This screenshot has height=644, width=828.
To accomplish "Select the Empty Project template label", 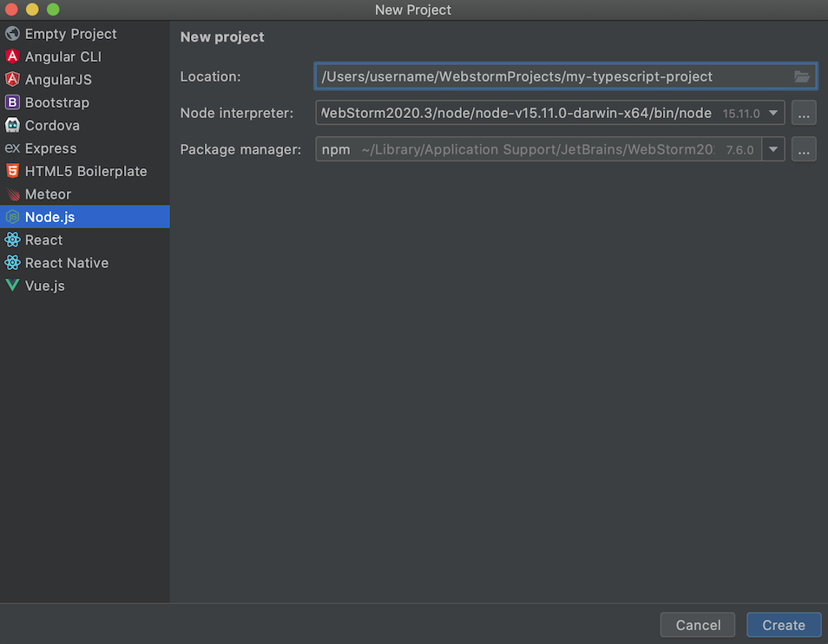I will pos(71,34).
